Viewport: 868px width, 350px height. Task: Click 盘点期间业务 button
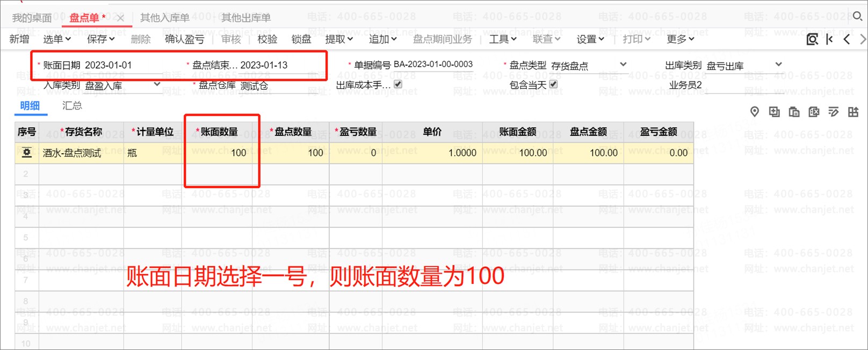pyautogui.click(x=443, y=39)
